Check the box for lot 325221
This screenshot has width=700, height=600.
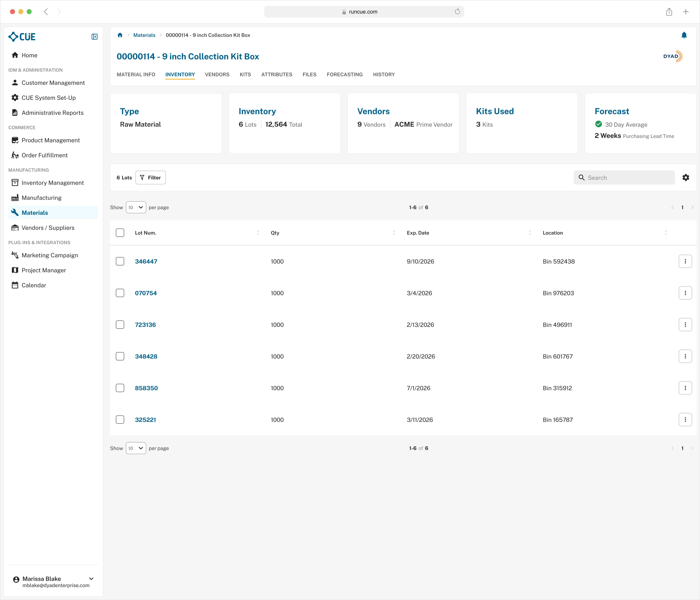pyautogui.click(x=120, y=420)
